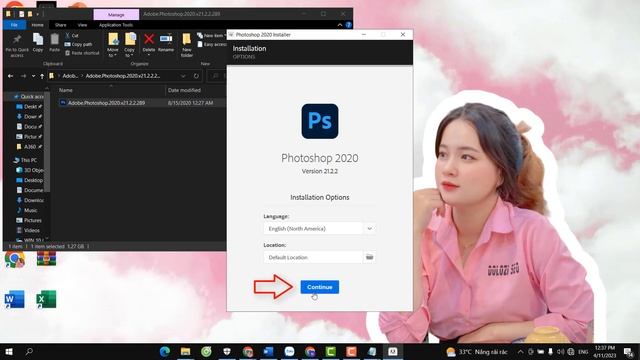Click the Windows Start button
This screenshot has height=360, width=640.
click(9, 351)
